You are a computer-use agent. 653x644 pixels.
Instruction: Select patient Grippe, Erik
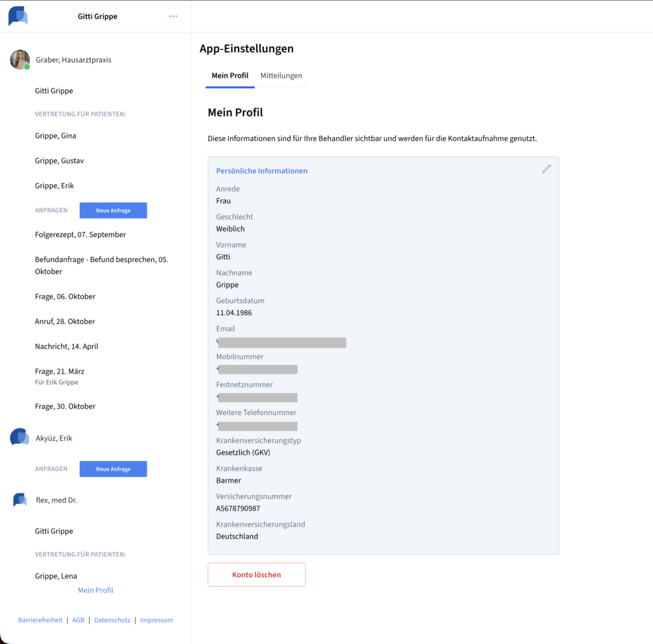click(55, 186)
